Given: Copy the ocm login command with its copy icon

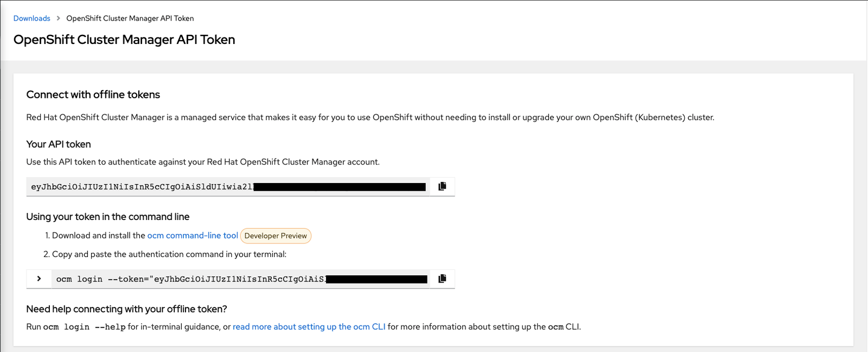Looking at the screenshot, I should click(442, 279).
